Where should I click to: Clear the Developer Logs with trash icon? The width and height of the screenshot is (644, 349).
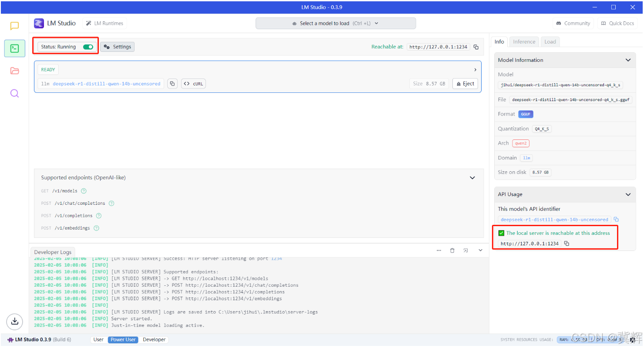(x=452, y=251)
